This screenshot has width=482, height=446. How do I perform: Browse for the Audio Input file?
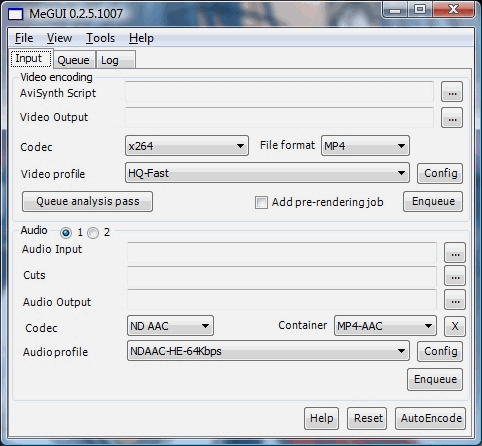point(455,253)
